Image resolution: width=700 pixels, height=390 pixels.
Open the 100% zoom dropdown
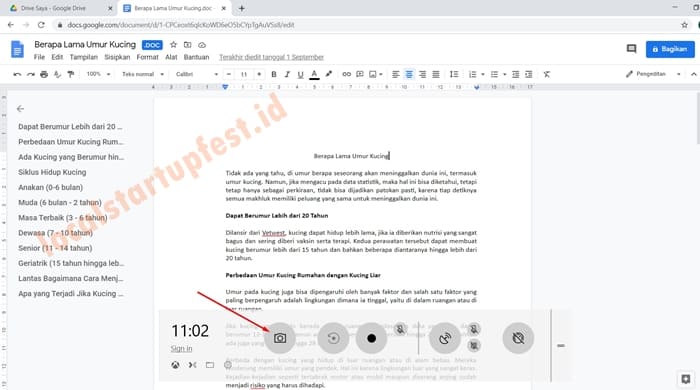click(x=98, y=74)
